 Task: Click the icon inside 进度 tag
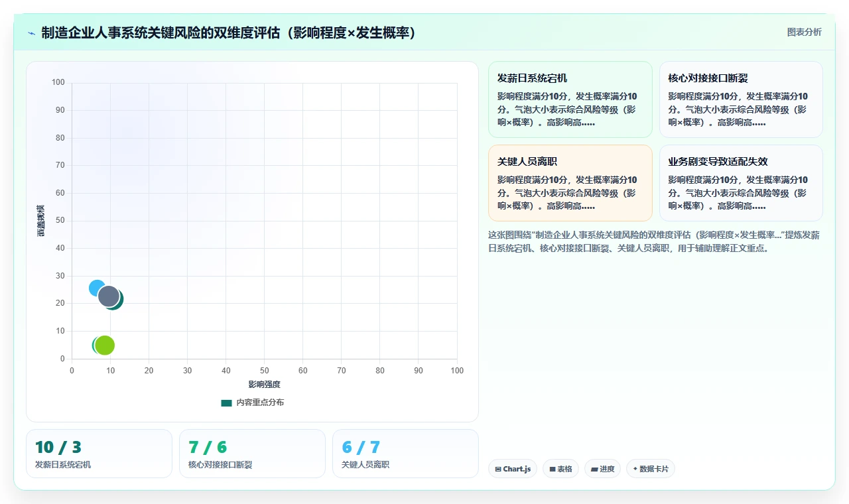pos(594,469)
